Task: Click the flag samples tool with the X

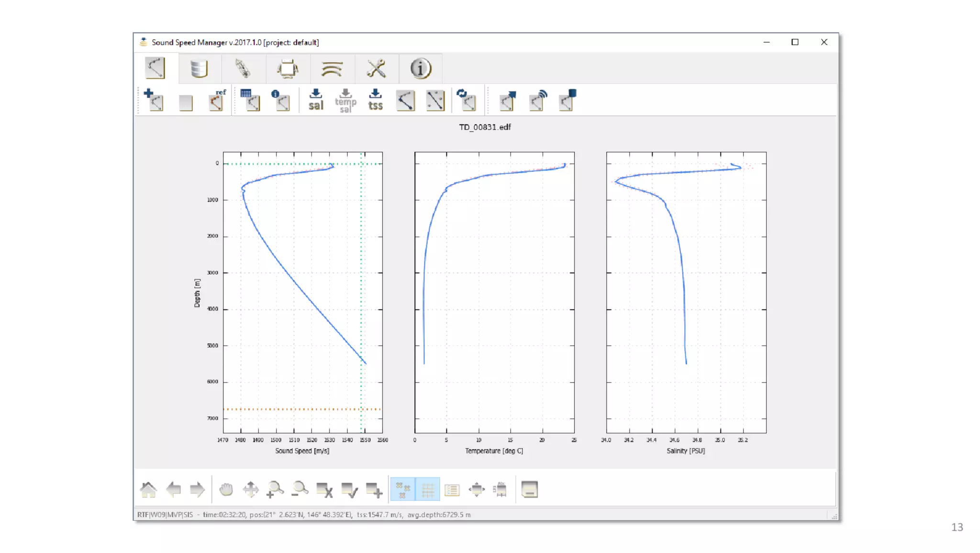Action: 324,489
